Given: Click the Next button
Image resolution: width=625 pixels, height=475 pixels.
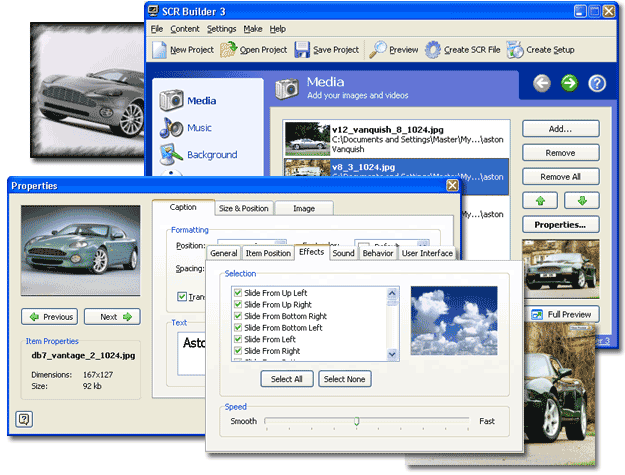Looking at the screenshot, I should pos(112,317).
